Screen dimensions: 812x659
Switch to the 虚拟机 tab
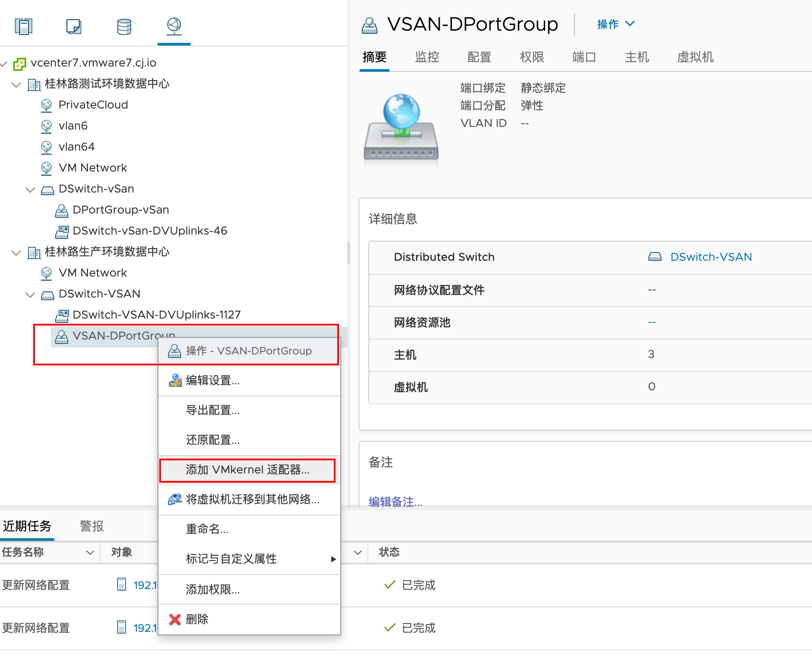pyautogui.click(x=696, y=57)
